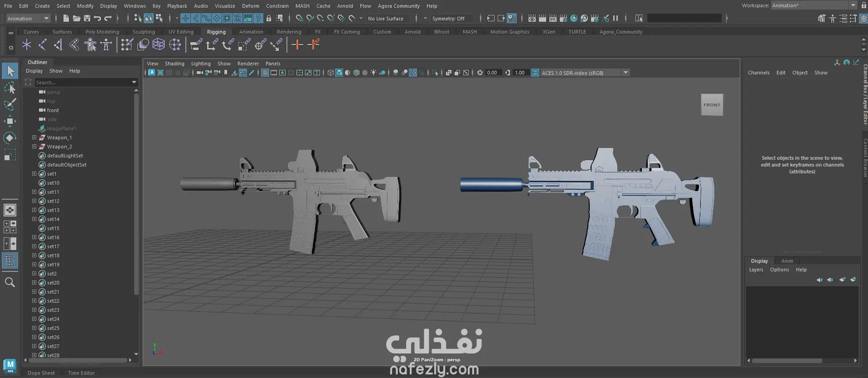The width and height of the screenshot is (868, 378).
Task: Open the Symmetry: Off dropdown
Action: [x=452, y=19]
